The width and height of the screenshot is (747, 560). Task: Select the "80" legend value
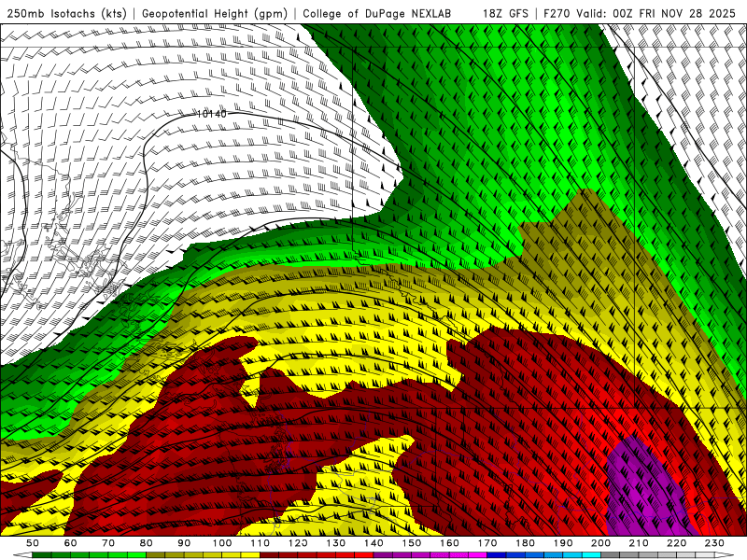tap(147, 543)
